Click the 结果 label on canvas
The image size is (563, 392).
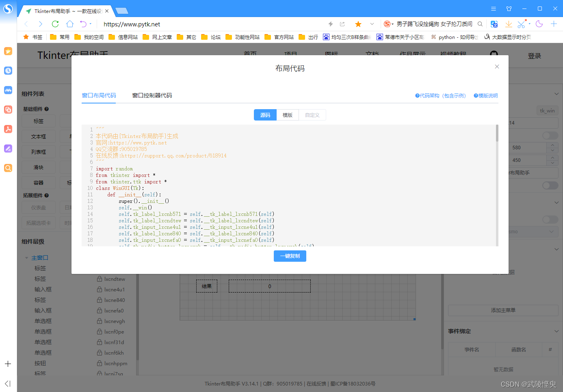coord(207,286)
